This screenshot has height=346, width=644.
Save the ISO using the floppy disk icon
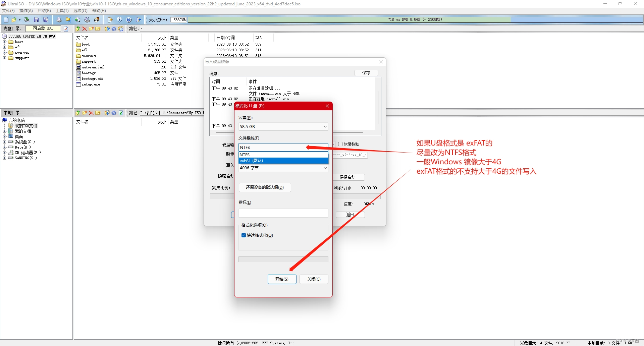point(36,19)
